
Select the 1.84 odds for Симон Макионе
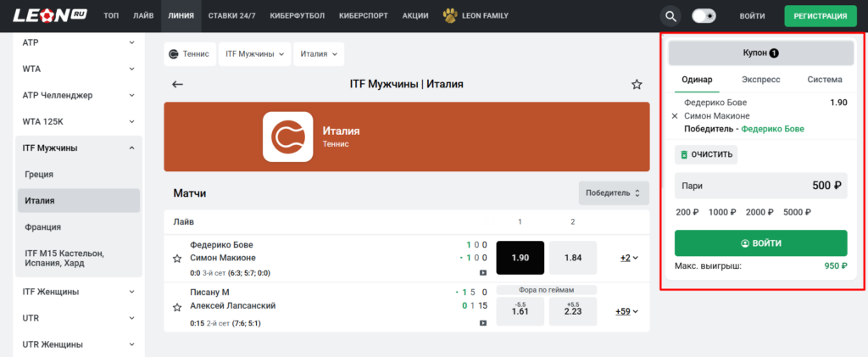(x=572, y=258)
